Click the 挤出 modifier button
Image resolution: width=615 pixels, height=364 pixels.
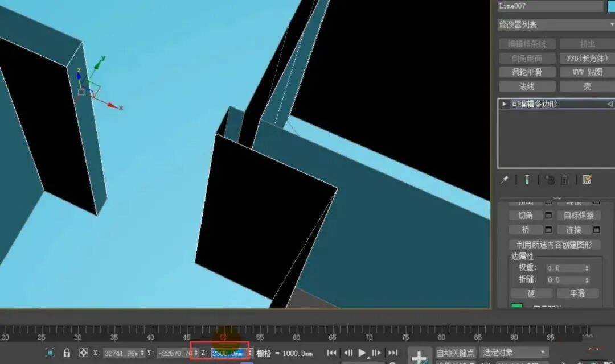click(x=588, y=44)
